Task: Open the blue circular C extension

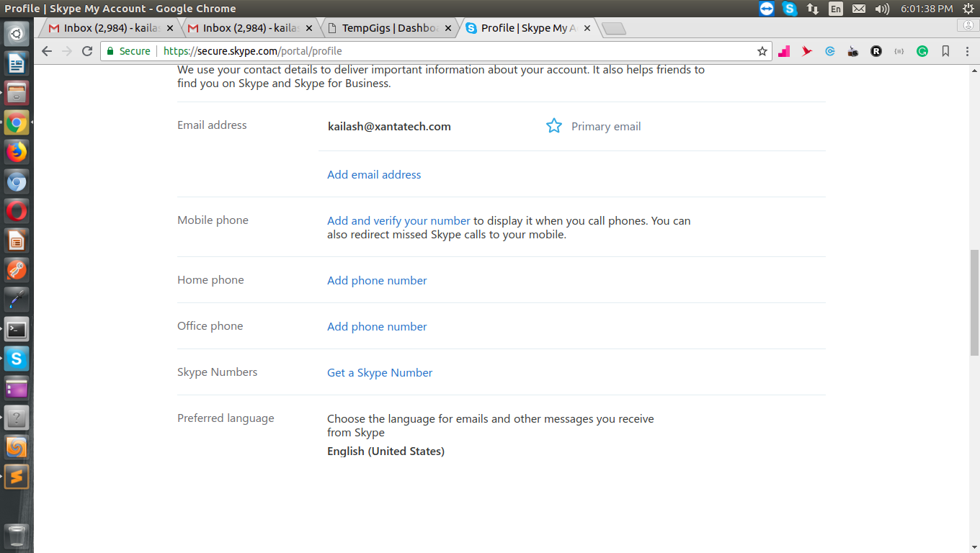Action: click(830, 51)
